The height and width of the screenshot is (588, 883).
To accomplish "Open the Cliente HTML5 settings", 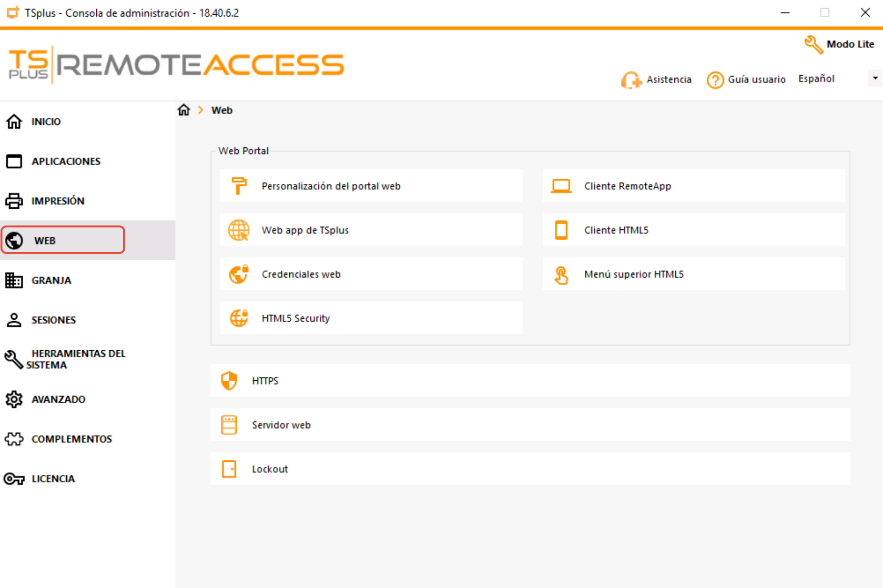I will (x=693, y=230).
